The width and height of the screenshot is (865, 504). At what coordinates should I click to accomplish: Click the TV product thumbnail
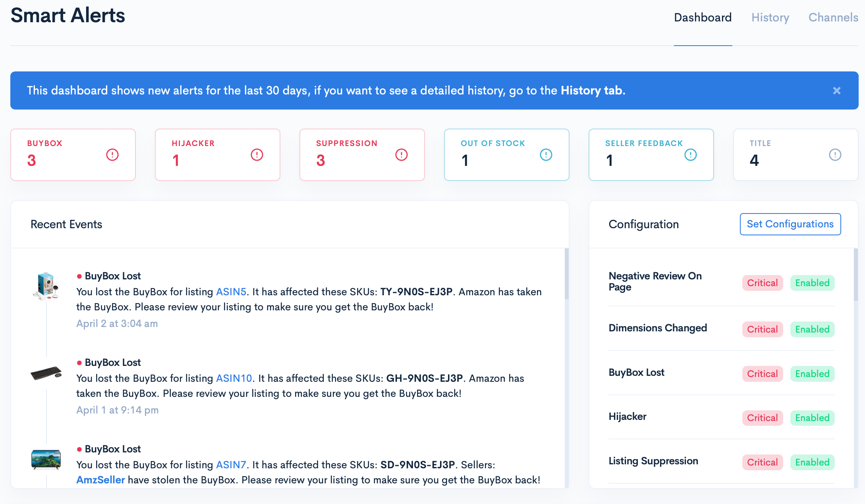coord(46,459)
